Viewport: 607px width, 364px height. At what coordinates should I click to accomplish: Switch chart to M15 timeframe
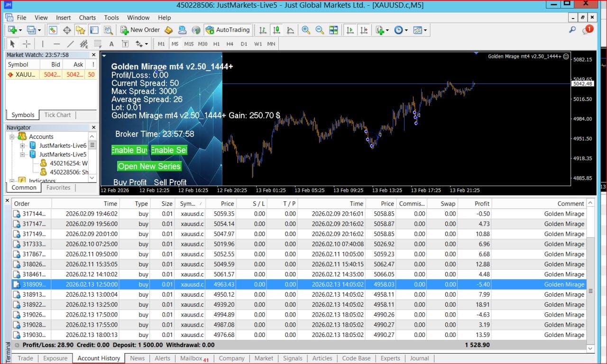tap(189, 44)
